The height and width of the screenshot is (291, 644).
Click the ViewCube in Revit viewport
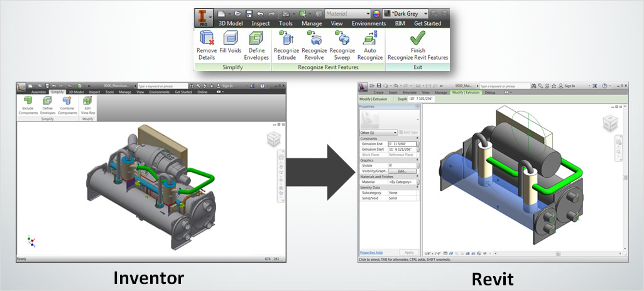tap(609, 123)
